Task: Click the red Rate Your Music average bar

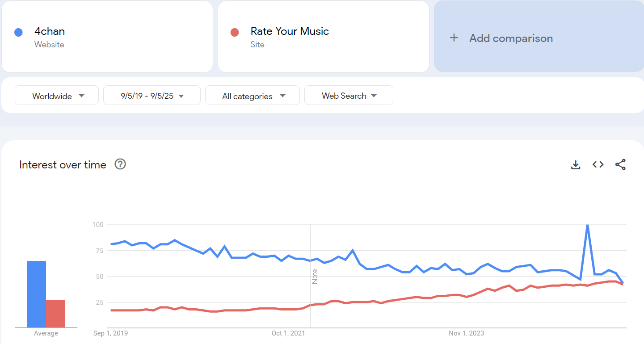Action: (x=55, y=314)
